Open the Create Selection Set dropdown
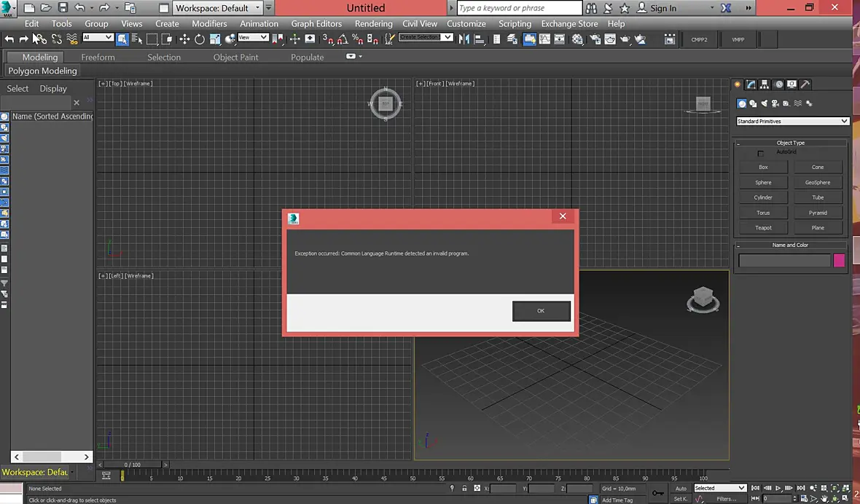 [426, 37]
